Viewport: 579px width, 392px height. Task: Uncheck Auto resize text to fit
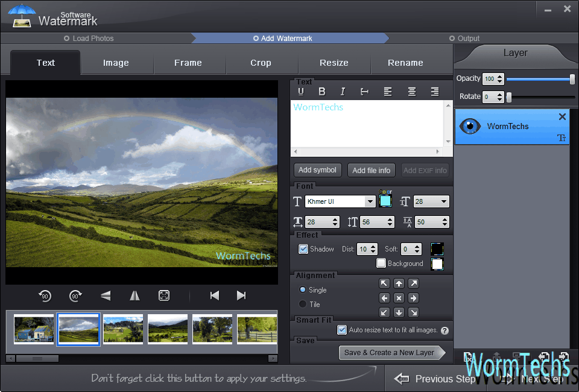tap(342, 330)
